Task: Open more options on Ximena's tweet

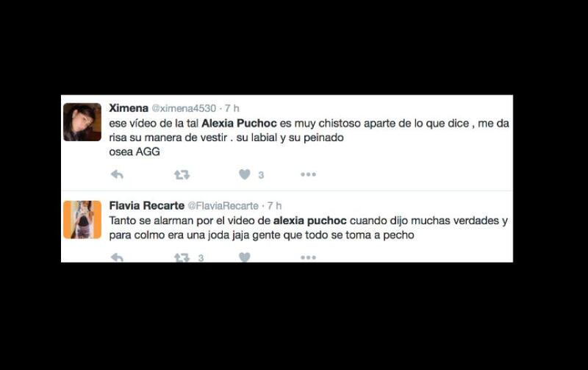Action: click(308, 174)
